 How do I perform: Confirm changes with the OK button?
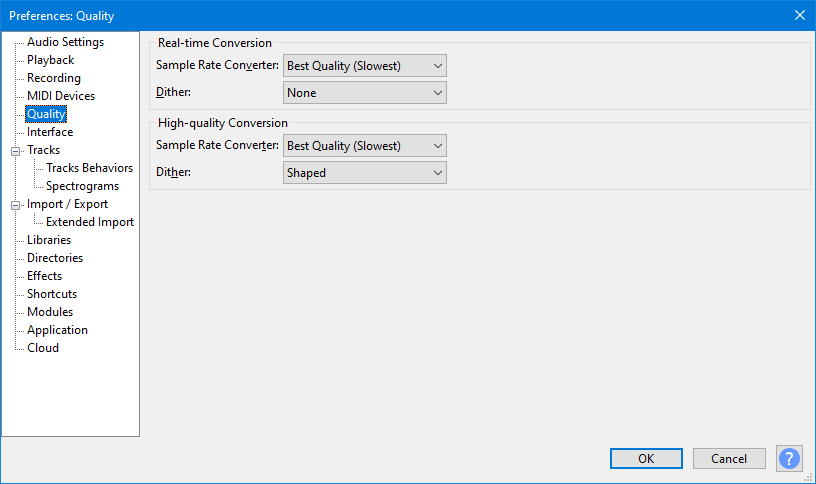pyautogui.click(x=646, y=458)
